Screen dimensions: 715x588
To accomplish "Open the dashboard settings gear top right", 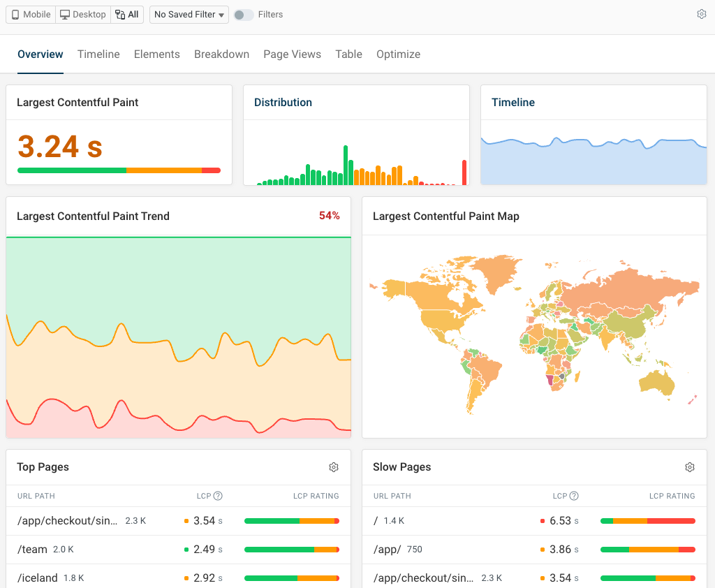I will click(702, 13).
